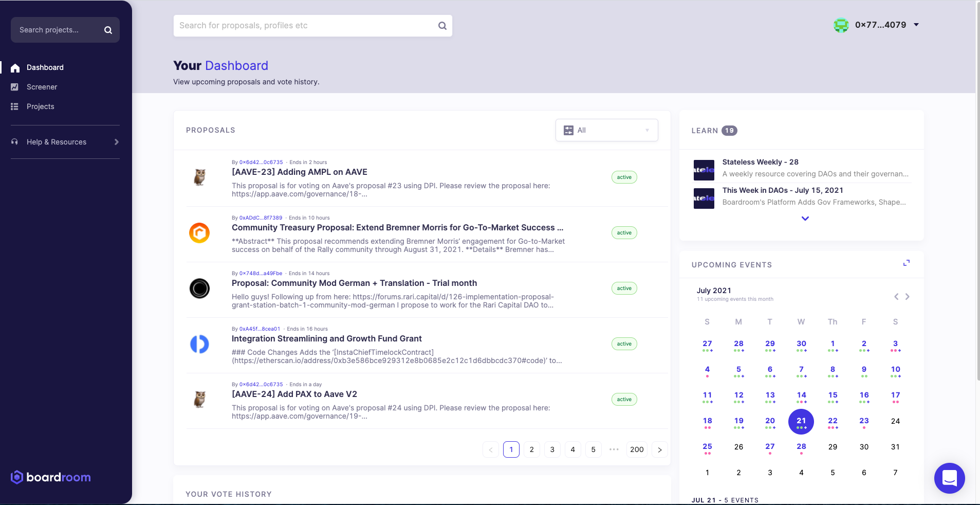Expand the Upcoming Events calendar
This screenshot has width=980, height=505.
[x=907, y=263]
